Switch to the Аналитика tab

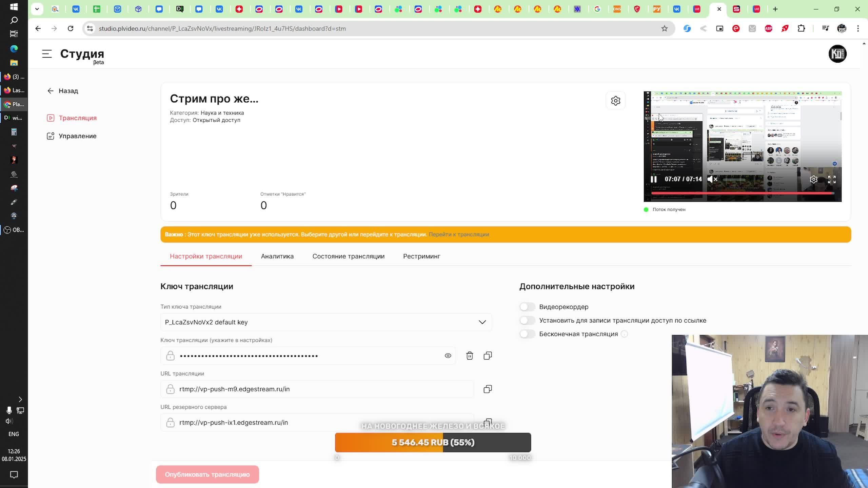pos(277,256)
